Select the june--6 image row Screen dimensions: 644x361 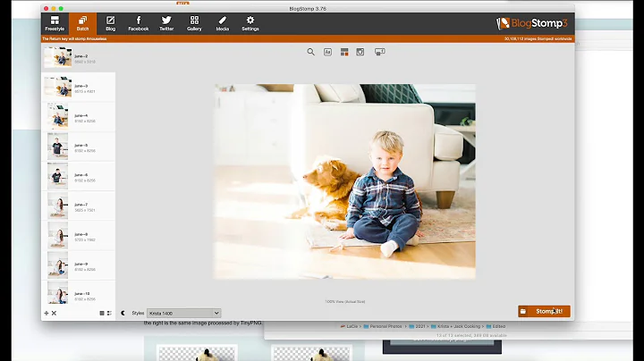coord(78,176)
